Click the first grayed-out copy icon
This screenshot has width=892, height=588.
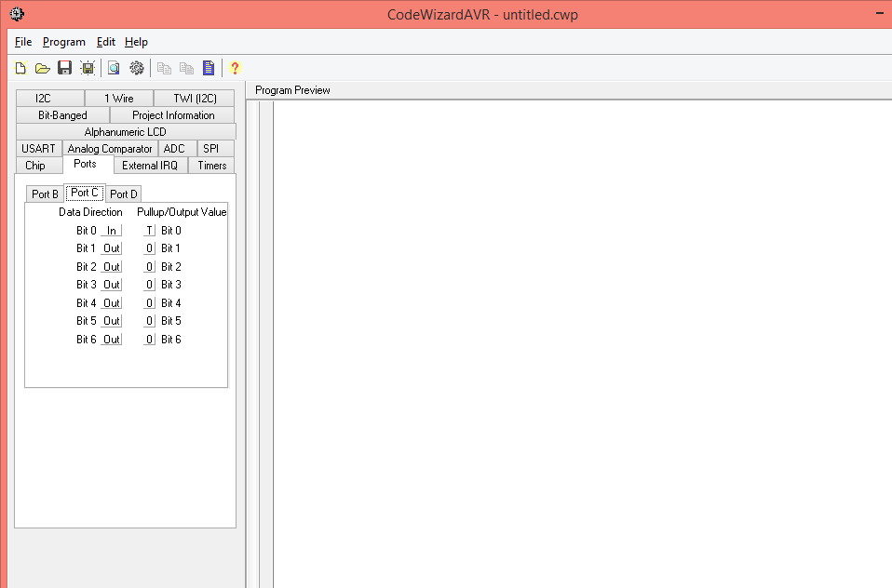click(165, 68)
